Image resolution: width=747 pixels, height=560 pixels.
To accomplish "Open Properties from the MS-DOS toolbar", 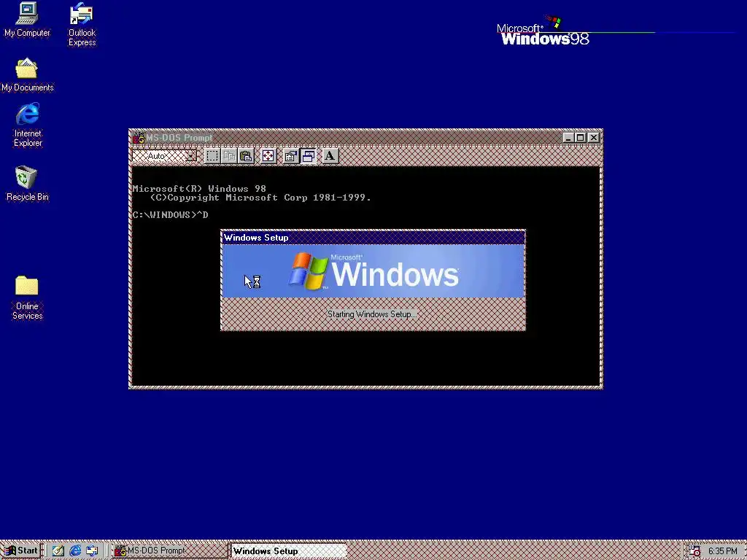I will [290, 156].
